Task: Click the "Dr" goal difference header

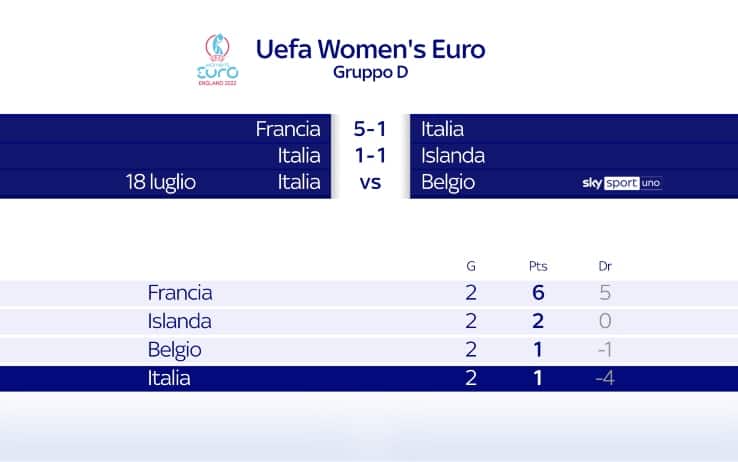Action: pos(604,266)
